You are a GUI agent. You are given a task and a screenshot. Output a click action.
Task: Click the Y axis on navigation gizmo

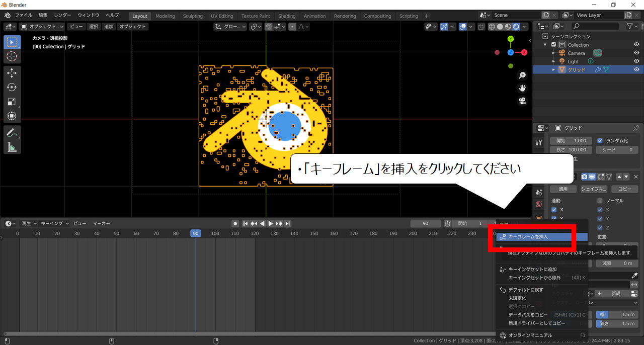click(511, 39)
